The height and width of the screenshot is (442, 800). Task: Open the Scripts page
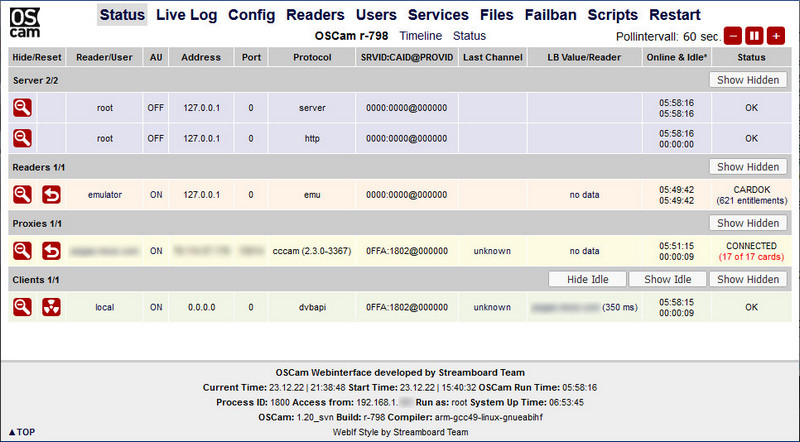coord(613,15)
